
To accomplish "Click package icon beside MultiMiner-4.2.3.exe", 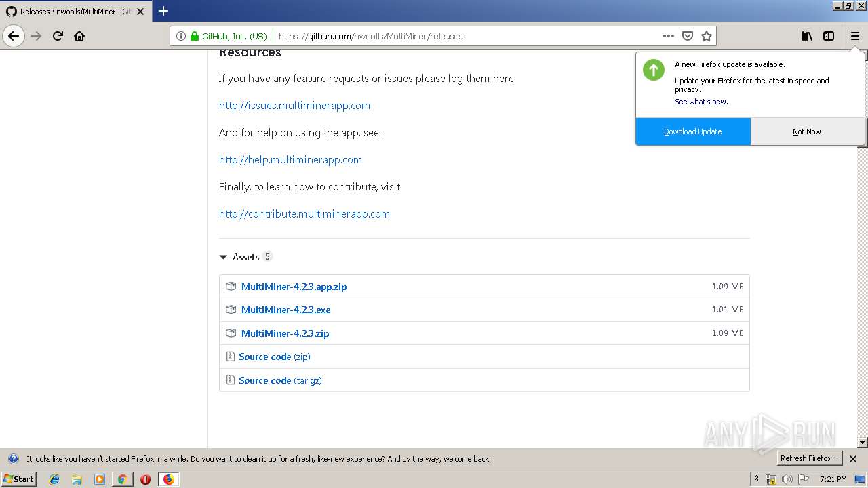I will pyautogui.click(x=231, y=310).
